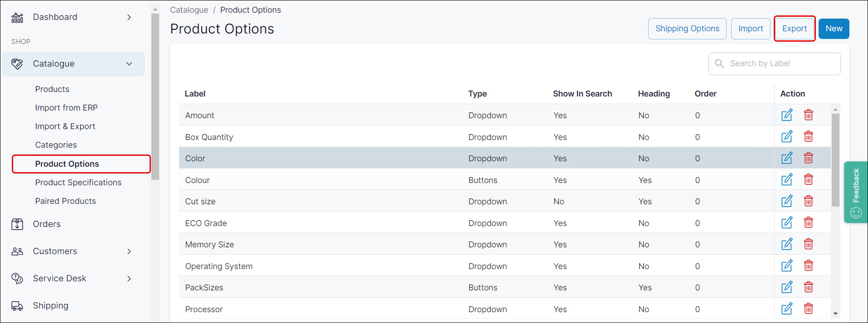Click the Export button

point(795,29)
